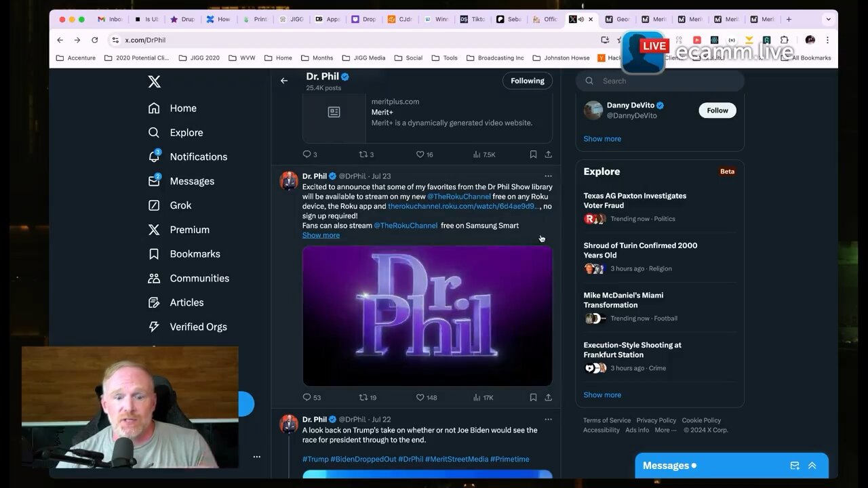Switch to the Tikto browser tab
Screen dimensions: 868x488
pos(473,20)
